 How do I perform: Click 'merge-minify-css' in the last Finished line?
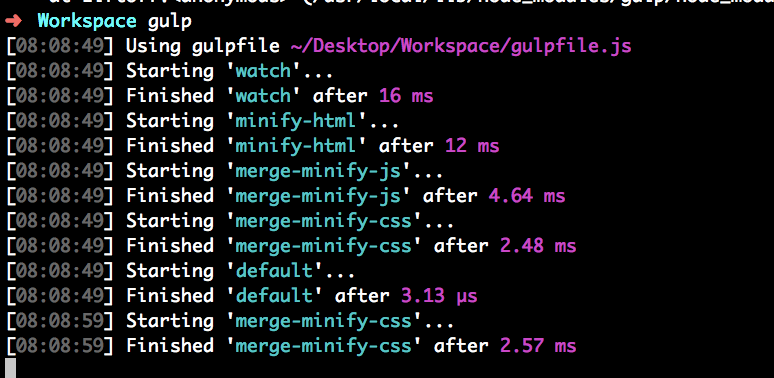(x=323, y=346)
